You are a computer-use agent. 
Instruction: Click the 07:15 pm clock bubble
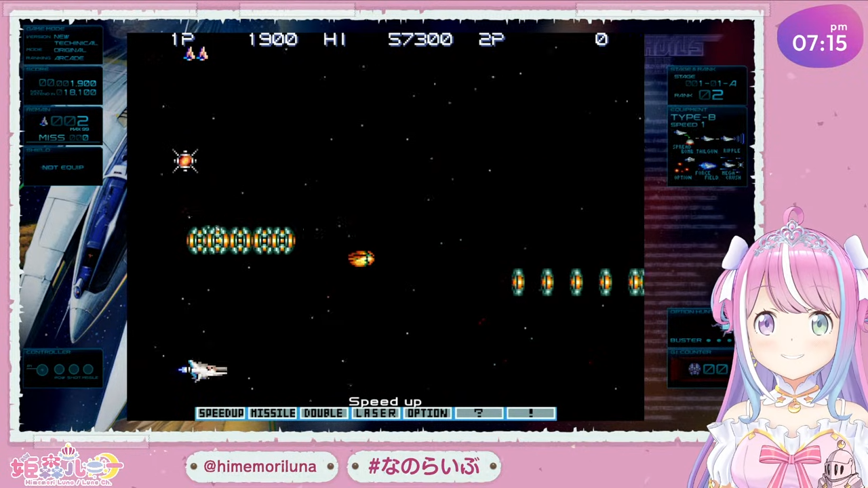pyautogui.click(x=821, y=37)
